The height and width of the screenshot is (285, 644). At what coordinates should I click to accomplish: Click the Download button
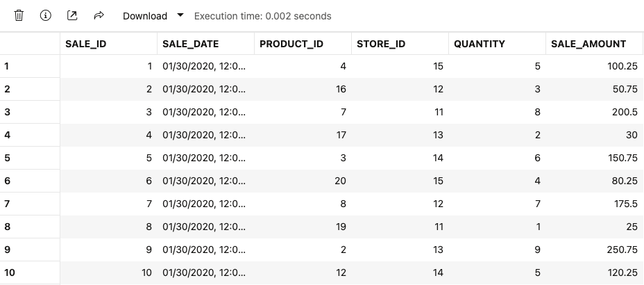point(145,16)
